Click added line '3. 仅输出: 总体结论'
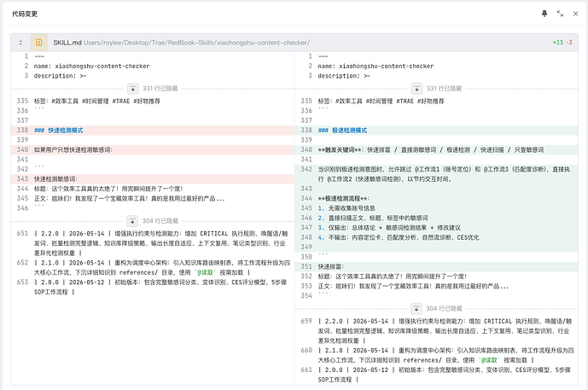 (x=389, y=228)
